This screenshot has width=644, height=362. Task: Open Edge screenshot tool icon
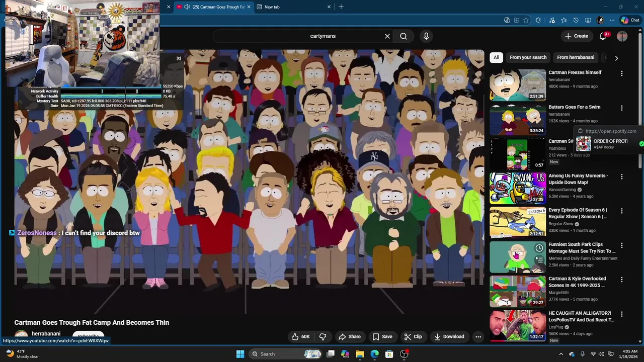[588, 20]
